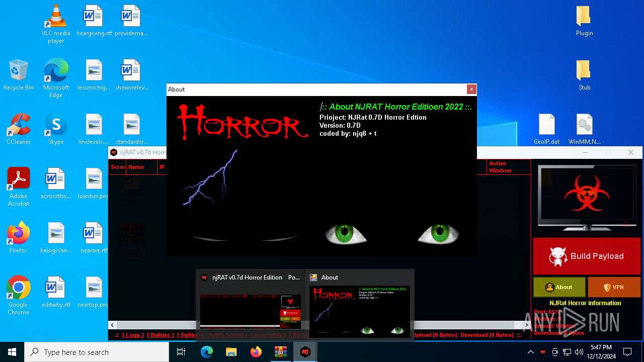Open volume control in system tray
The width and height of the screenshot is (644, 362).
(x=579, y=352)
